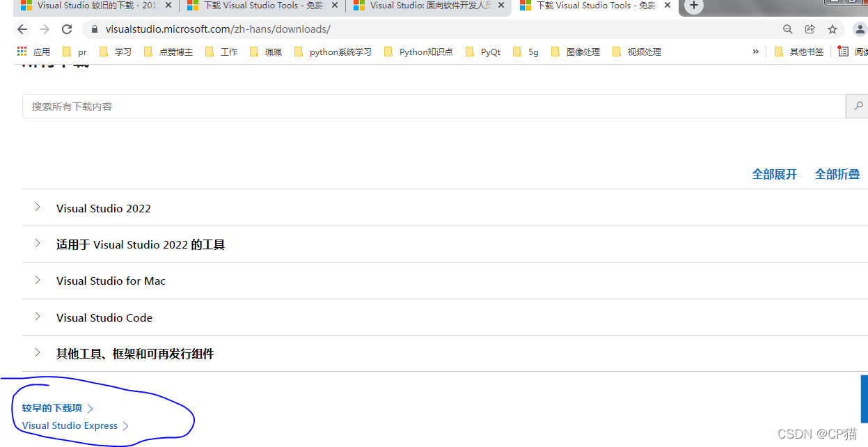Click the search magnifier button

(x=858, y=107)
